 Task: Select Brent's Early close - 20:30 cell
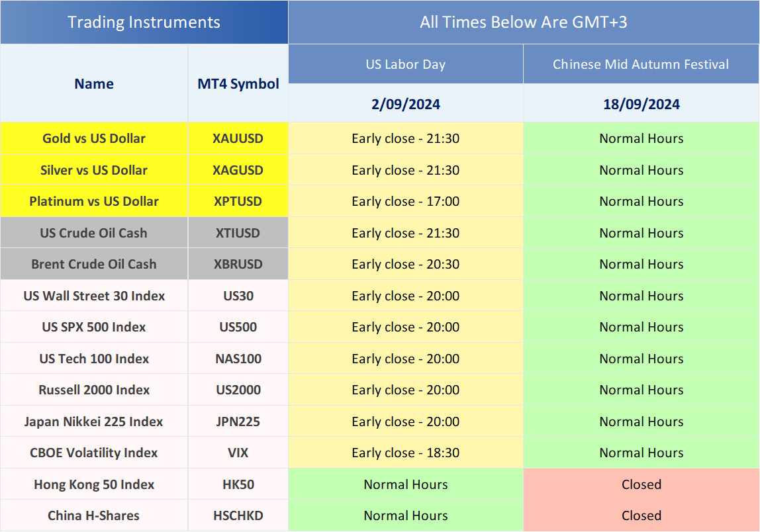[x=405, y=264]
